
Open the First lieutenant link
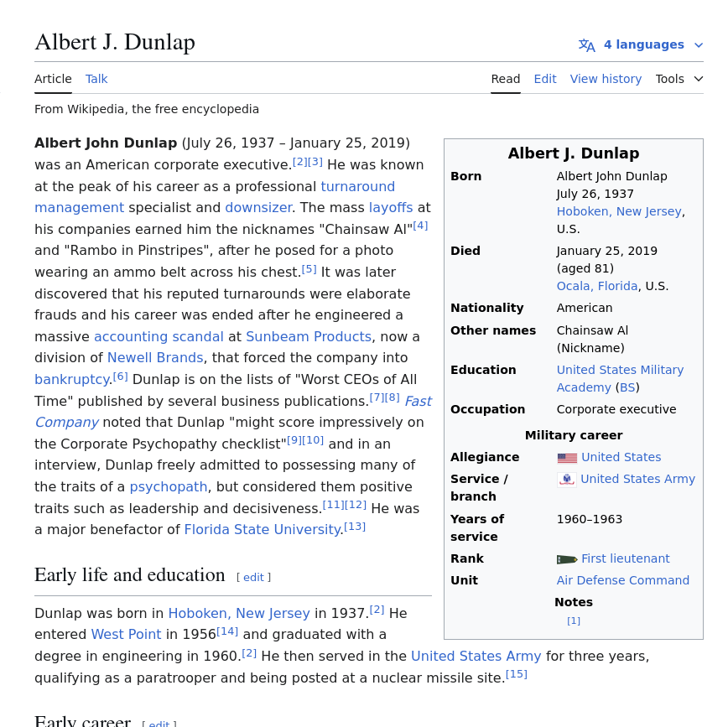tap(626, 559)
